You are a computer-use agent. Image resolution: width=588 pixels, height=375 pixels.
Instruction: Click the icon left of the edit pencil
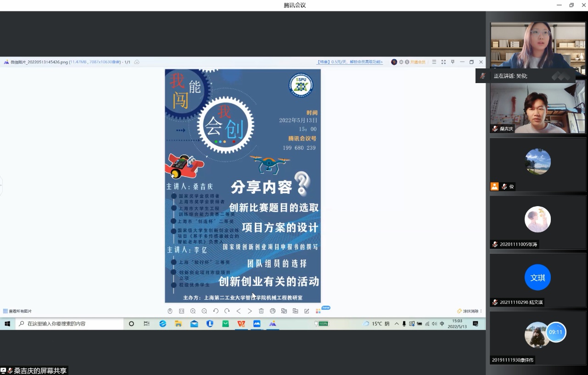[x=295, y=311]
